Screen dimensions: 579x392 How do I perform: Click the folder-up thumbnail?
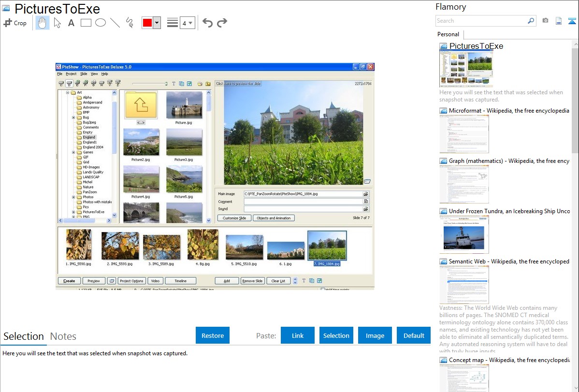tap(141, 105)
